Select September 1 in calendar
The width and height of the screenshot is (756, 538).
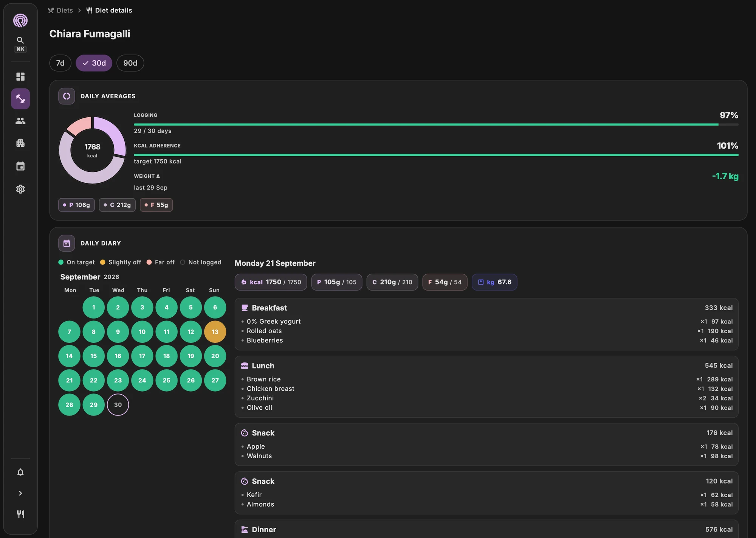pyautogui.click(x=94, y=307)
